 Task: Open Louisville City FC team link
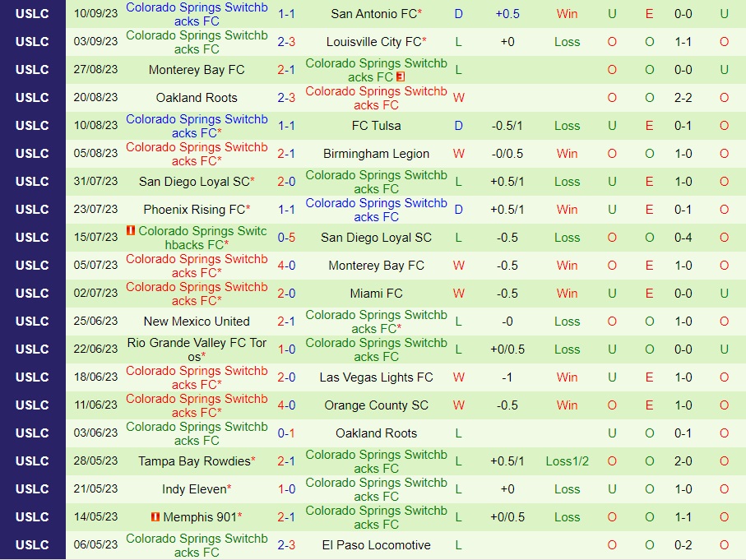click(x=376, y=42)
